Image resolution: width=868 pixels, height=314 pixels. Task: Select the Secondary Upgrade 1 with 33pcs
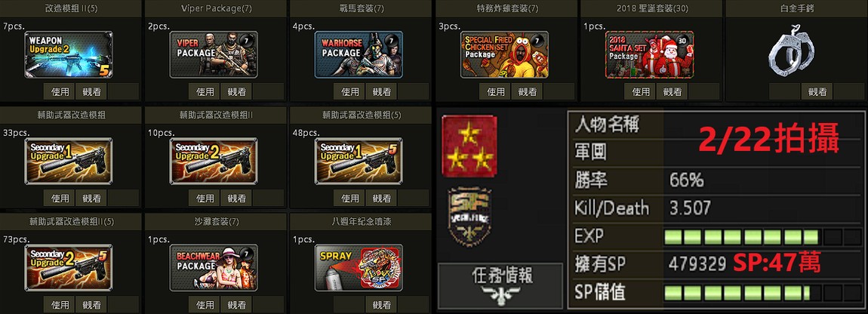click(69, 162)
